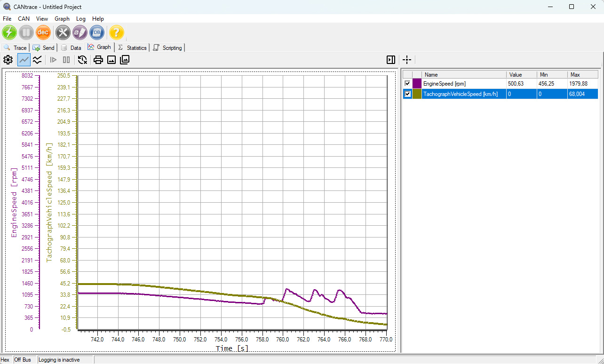604x364 pixels.
Task: Collapse the signal list side panel icon
Action: click(391, 60)
